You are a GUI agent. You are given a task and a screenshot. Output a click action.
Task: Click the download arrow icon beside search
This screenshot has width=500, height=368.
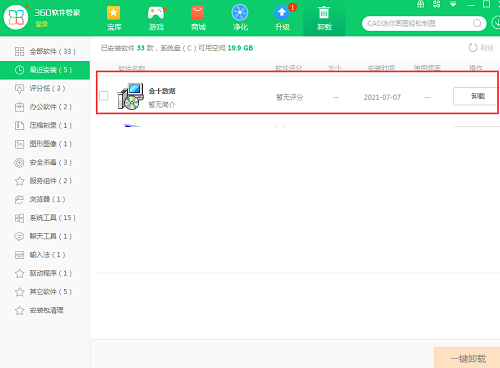click(496, 23)
